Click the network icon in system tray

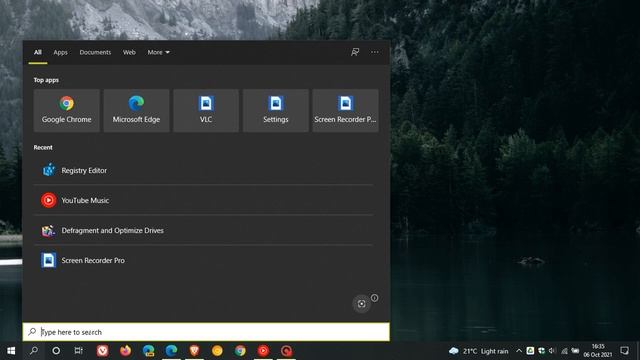click(x=564, y=351)
